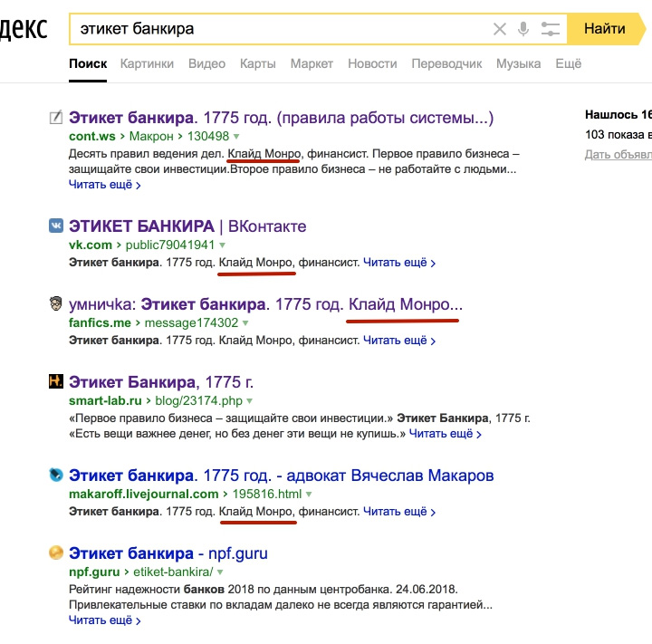Open the Музыка tab
Image resolution: width=652 pixels, height=644 pixels.
point(518,63)
